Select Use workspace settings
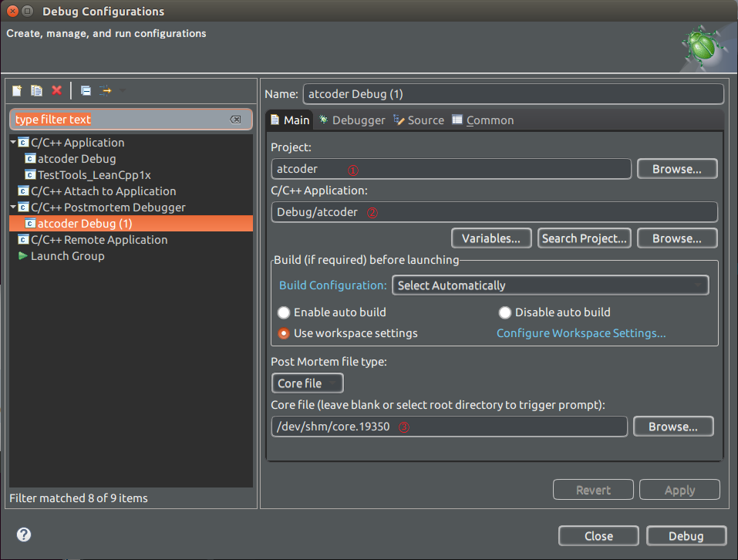The height and width of the screenshot is (560, 738). tap(284, 333)
